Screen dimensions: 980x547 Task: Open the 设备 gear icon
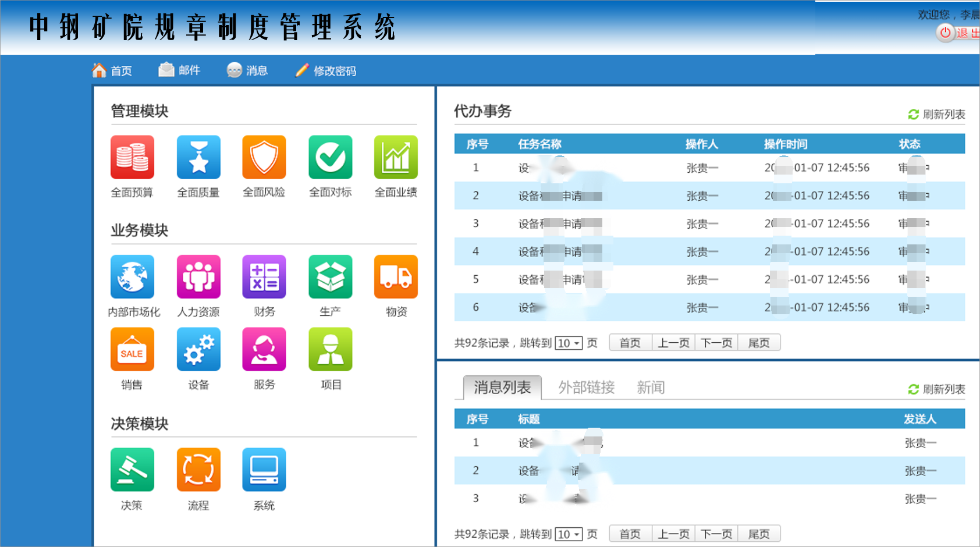click(198, 350)
